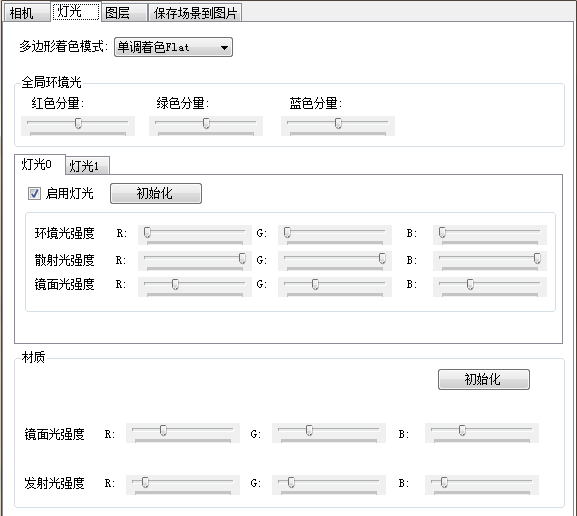This screenshot has width=577, height=516.
Task: Select the 灯光0 sub-tab
Action: click(40, 164)
